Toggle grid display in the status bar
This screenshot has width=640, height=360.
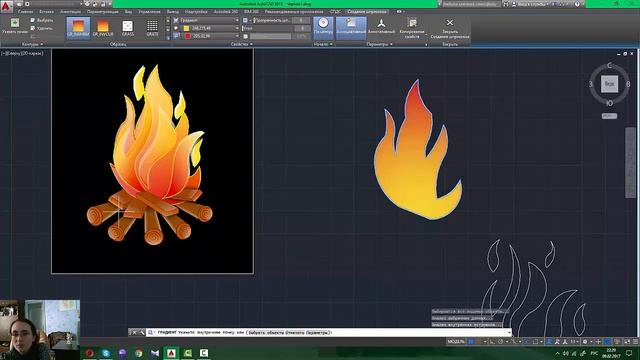[471, 342]
